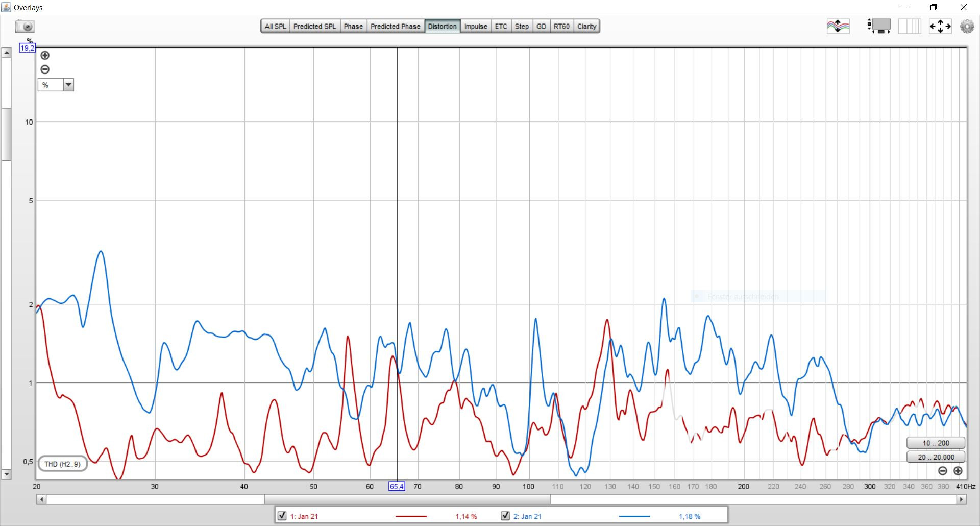
Task: Capture the graph with the camera icon
Action: point(24,26)
